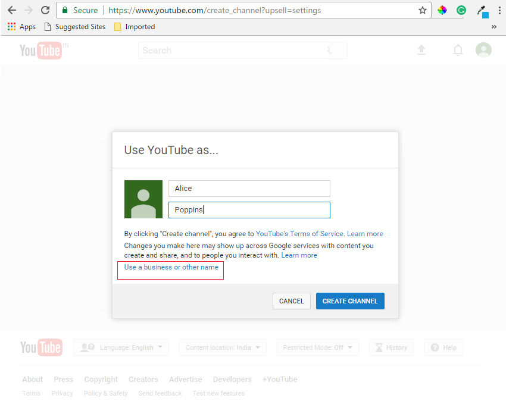This screenshot has height=420, width=506.
Task: Click the Test new features footer link
Action: 218,393
